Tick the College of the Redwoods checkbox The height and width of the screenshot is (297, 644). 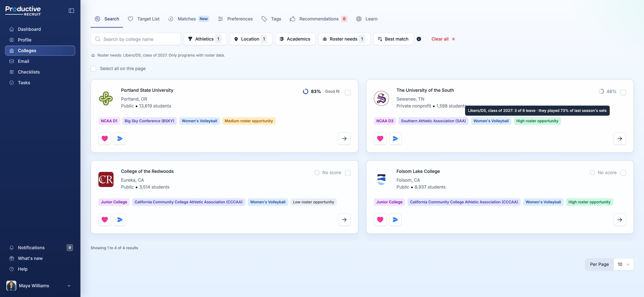coord(348,173)
